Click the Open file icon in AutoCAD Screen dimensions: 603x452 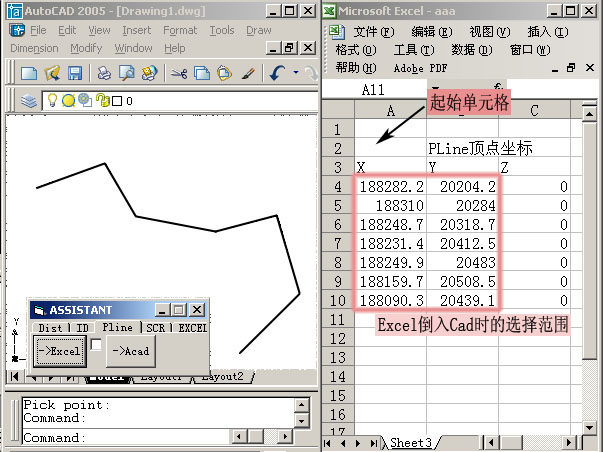[x=52, y=73]
